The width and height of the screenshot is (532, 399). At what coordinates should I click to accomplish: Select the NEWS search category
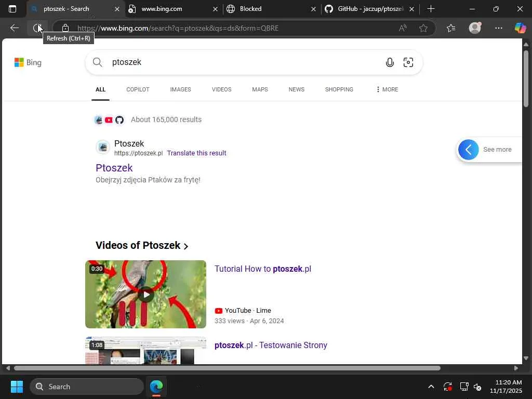tap(297, 89)
